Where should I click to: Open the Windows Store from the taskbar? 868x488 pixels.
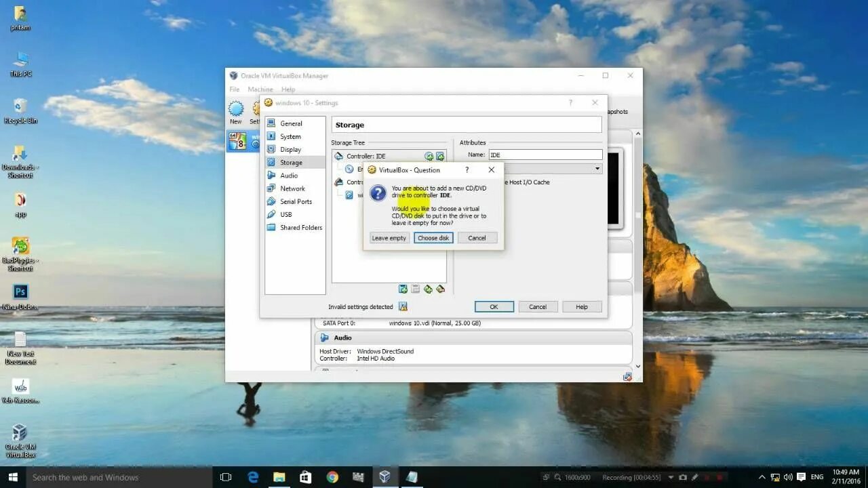coord(306,477)
